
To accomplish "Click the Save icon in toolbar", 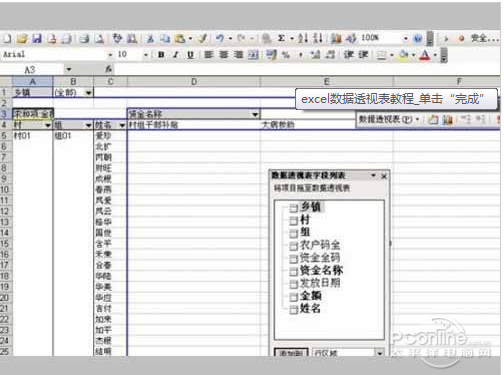I will [x=37, y=39].
